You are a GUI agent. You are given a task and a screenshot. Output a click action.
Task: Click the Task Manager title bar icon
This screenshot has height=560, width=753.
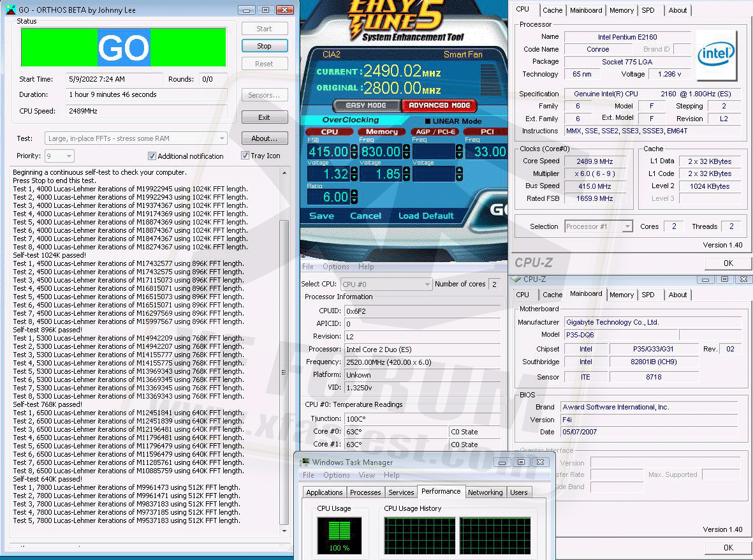[305, 462]
